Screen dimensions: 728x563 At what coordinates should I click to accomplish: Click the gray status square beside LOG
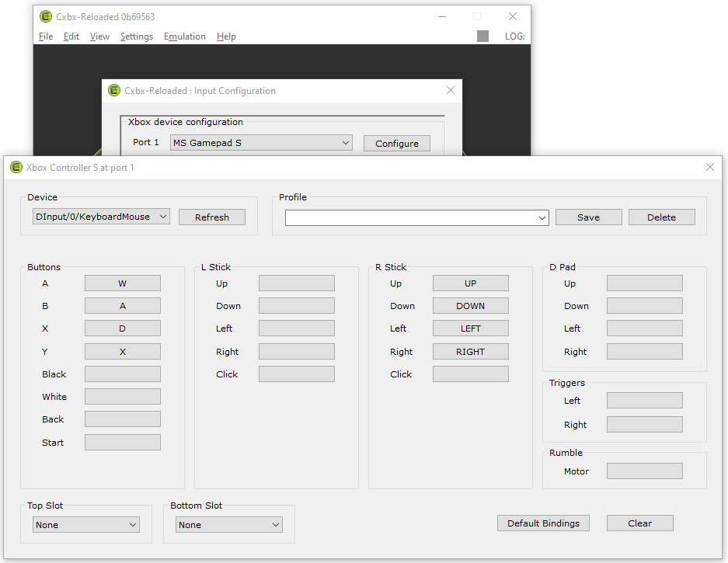[482, 36]
